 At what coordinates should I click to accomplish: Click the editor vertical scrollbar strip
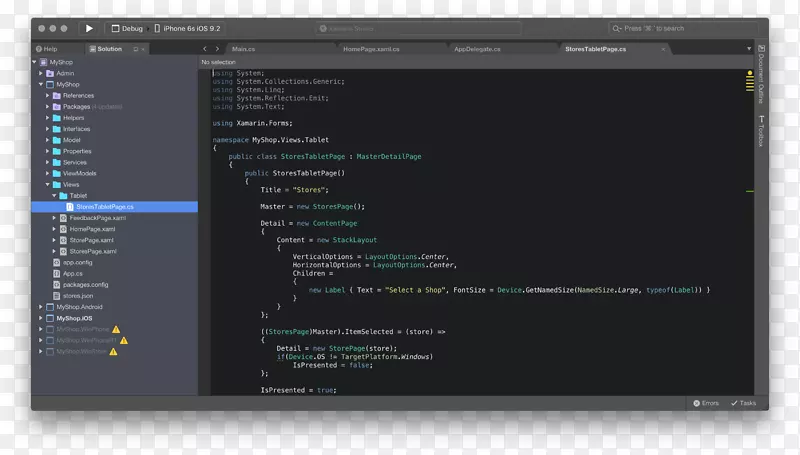click(749, 232)
